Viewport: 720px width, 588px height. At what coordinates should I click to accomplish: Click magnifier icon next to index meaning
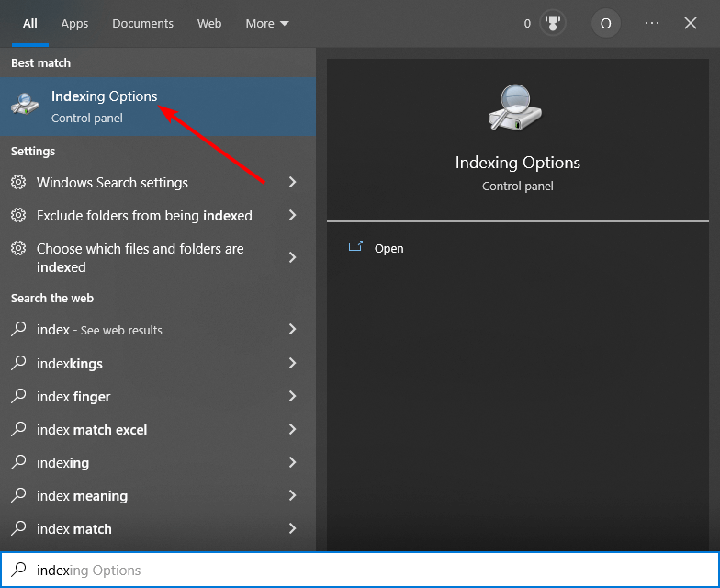pyautogui.click(x=18, y=495)
